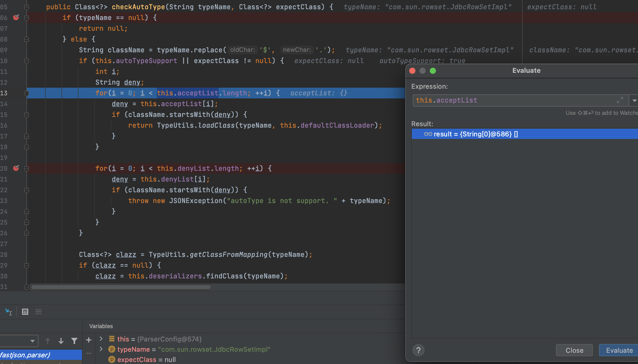The height and width of the screenshot is (364, 638).
Task: Click the glasses watch icon beside result
Action: tap(428, 134)
